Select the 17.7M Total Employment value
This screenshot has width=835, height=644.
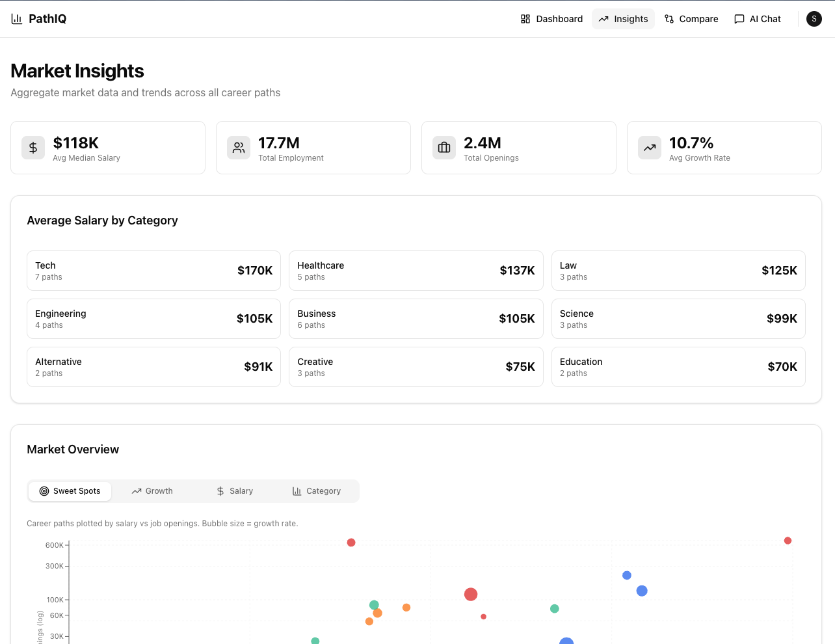[279, 143]
